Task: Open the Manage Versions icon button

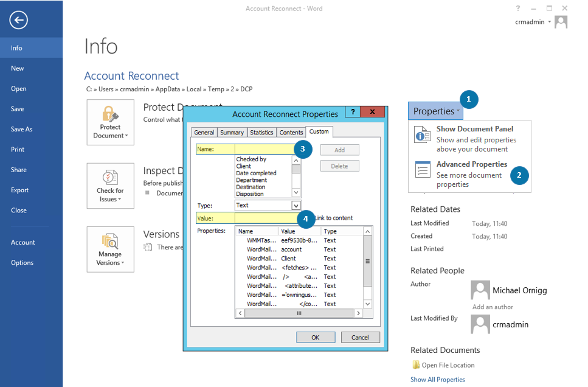Action: (x=110, y=249)
